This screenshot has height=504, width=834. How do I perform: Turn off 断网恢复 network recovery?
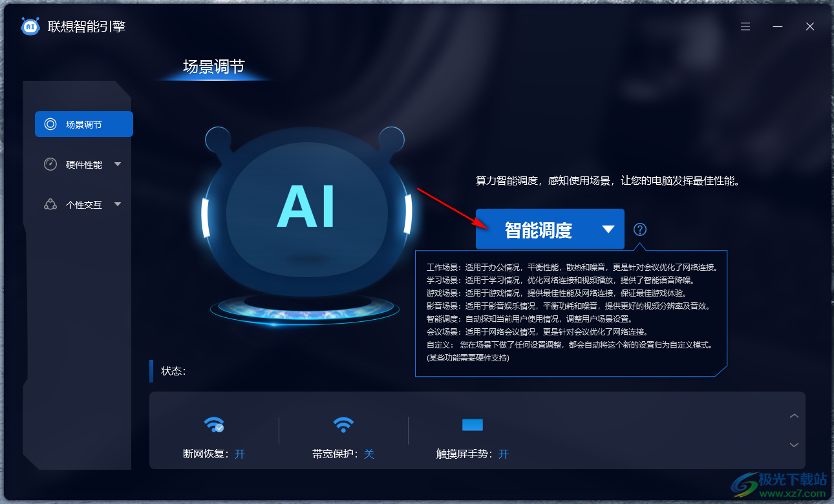click(x=240, y=454)
